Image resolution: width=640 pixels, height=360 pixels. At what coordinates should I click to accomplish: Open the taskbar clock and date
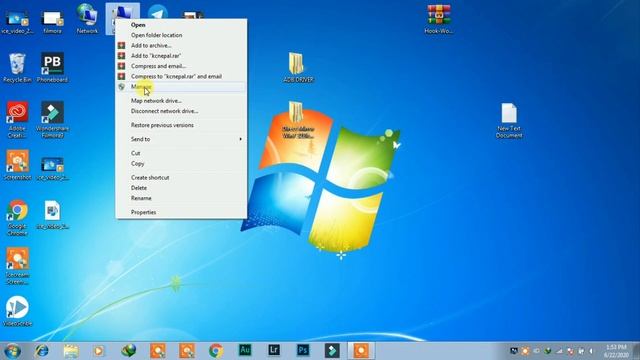point(616,351)
